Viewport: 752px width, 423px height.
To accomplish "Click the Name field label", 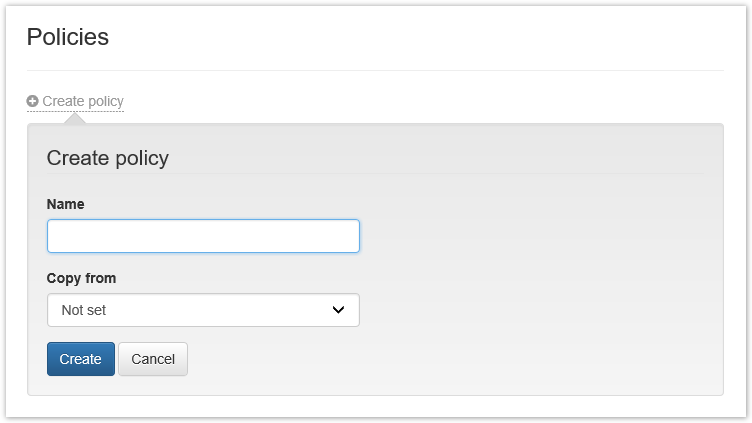I will (x=66, y=204).
